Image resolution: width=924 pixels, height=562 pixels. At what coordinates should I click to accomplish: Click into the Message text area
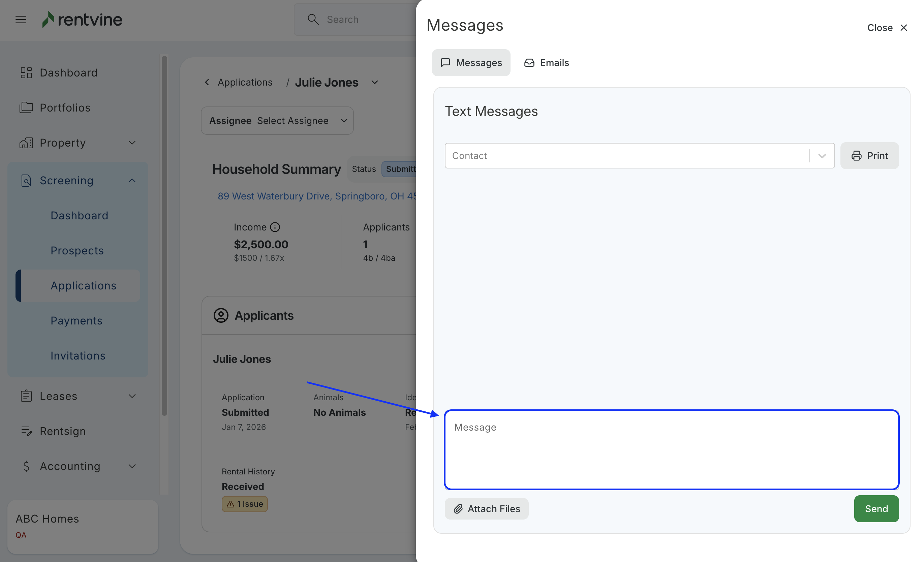tap(671, 450)
